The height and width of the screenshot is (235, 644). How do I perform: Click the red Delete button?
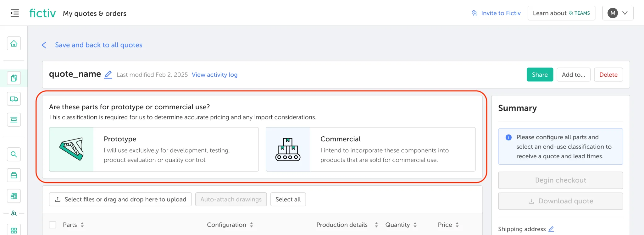[608, 74]
